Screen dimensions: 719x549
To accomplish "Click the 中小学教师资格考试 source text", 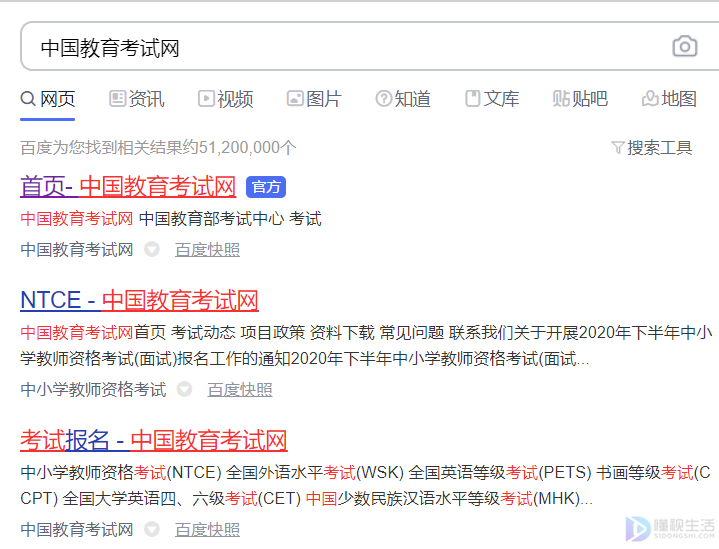I will pos(93,390).
